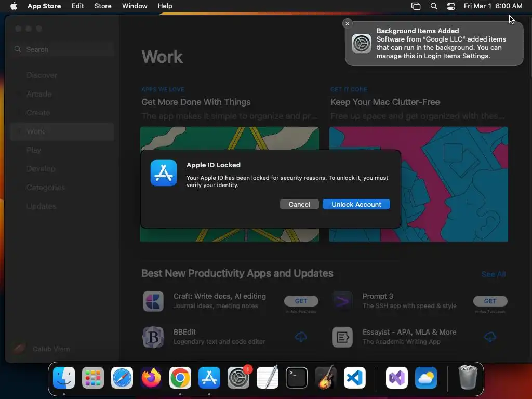Download BBEdit via the cloud icon

tap(301, 337)
